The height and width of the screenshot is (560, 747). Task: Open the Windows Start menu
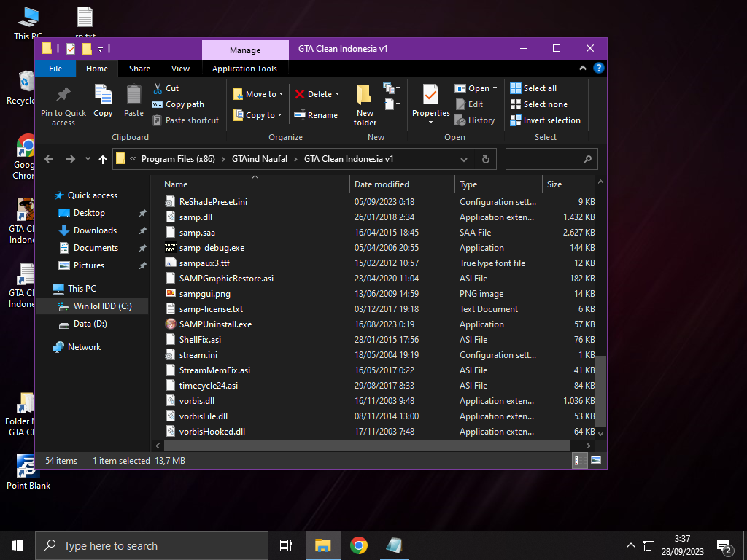click(18, 545)
